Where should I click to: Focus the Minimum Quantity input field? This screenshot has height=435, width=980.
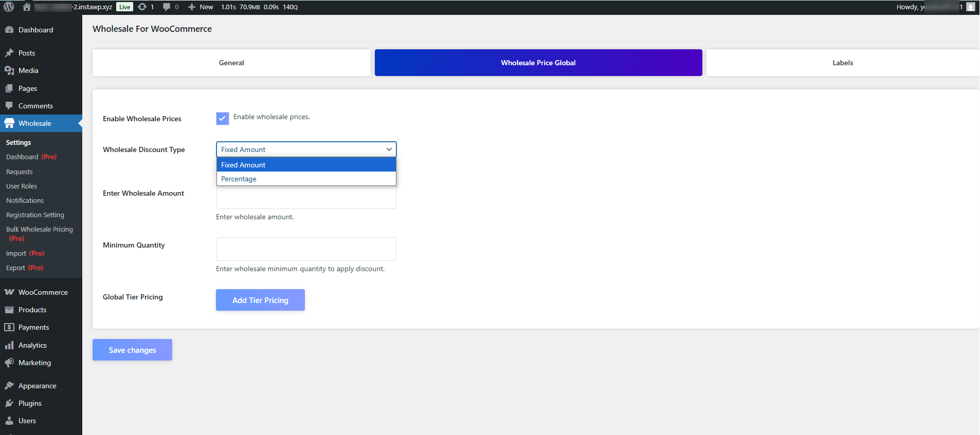point(306,249)
